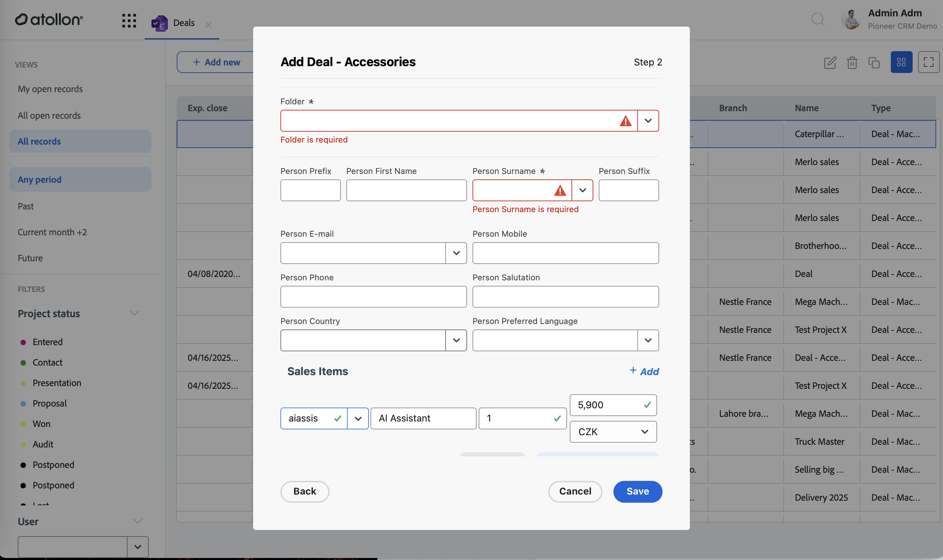The width and height of the screenshot is (943, 560).
Task: Expand the Person Surname dropdown
Action: [582, 190]
